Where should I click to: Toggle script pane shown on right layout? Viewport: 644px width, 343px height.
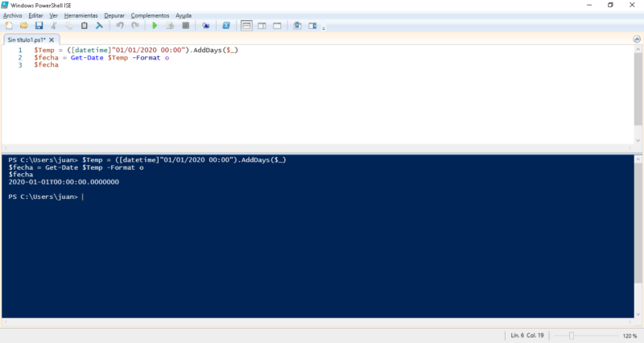pos(262,26)
